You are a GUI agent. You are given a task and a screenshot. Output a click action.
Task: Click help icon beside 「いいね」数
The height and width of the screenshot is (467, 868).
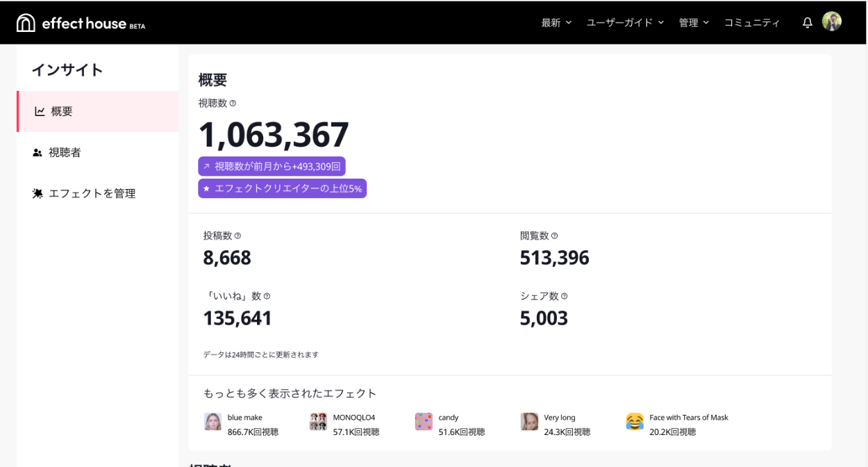click(267, 297)
